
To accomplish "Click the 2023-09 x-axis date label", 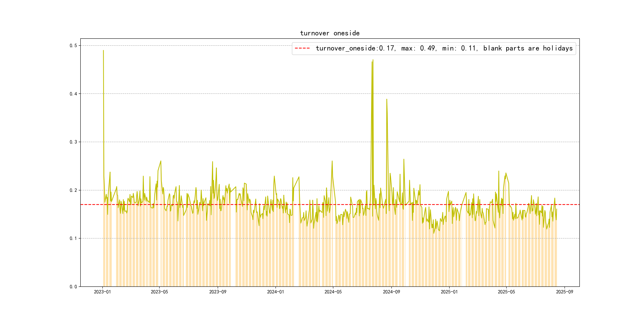I will pyautogui.click(x=217, y=292).
